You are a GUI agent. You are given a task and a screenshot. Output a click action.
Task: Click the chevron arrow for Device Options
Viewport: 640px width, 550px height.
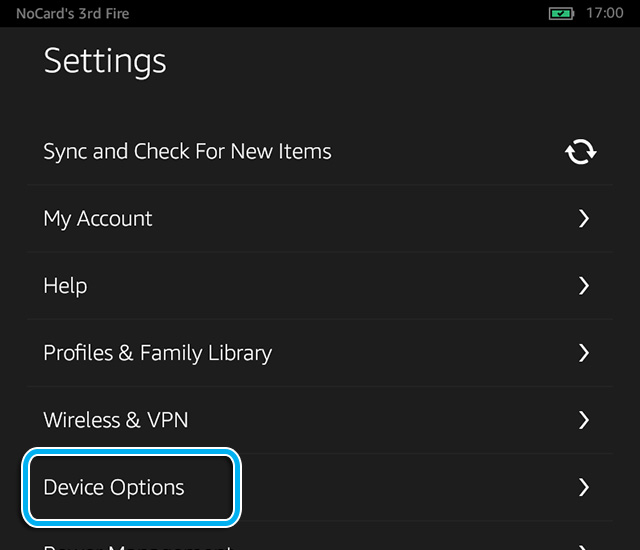click(584, 487)
